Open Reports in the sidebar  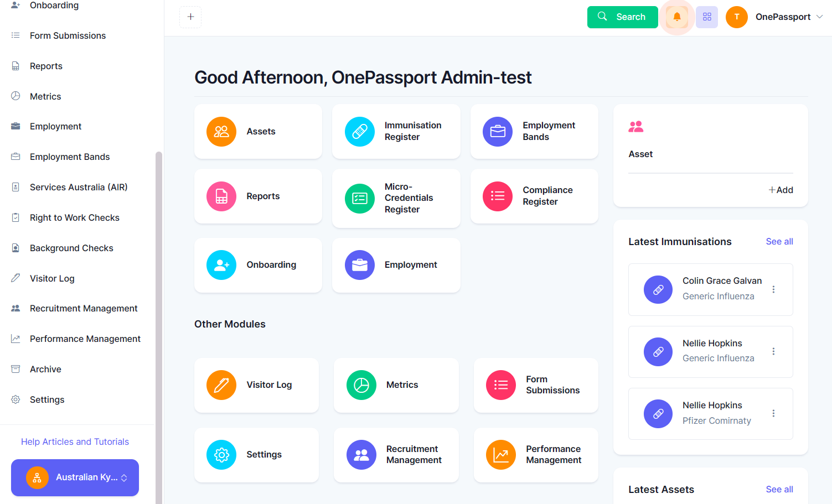[46, 66]
